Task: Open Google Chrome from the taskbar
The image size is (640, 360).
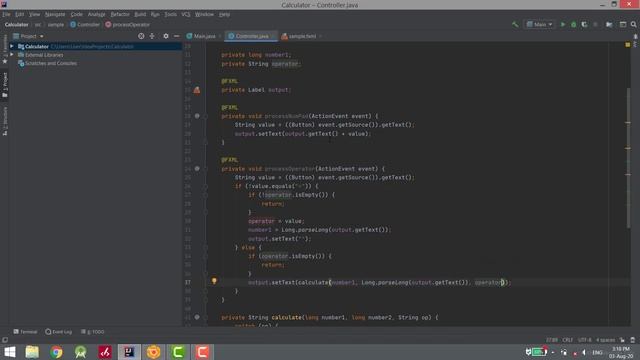Action: (x=56, y=352)
